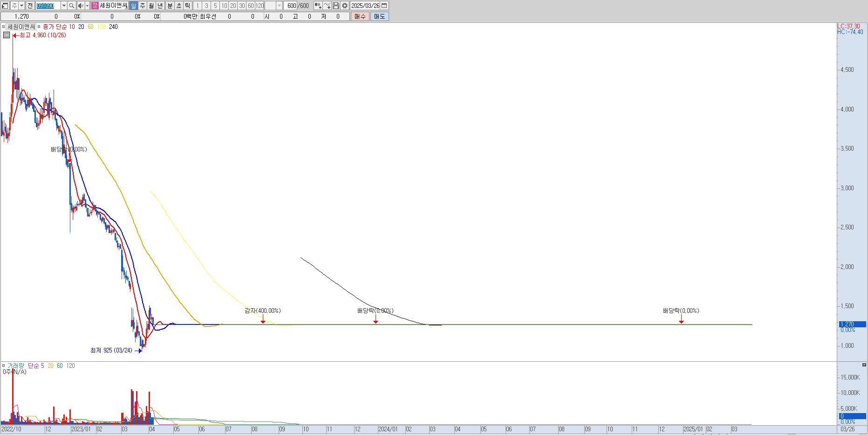This screenshot has height=435, width=868.
Task: Click the 240 moving average legend label
Action: 113,27
